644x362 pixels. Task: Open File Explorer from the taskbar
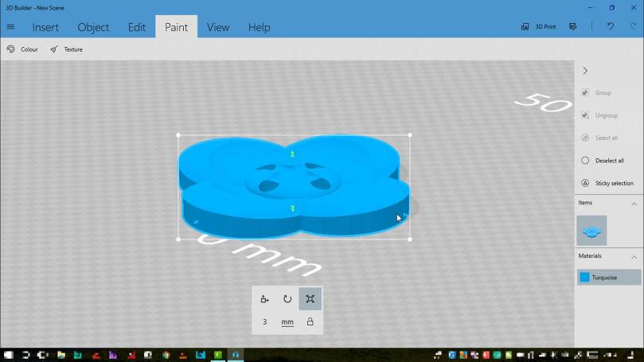click(x=61, y=355)
